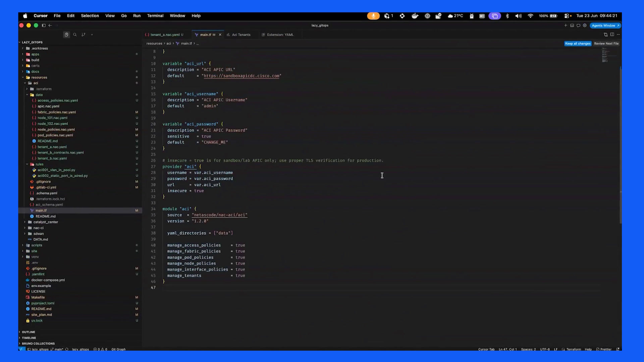Open the Explorer view icon
Image resolution: width=644 pixels, height=362 pixels.
point(66,35)
